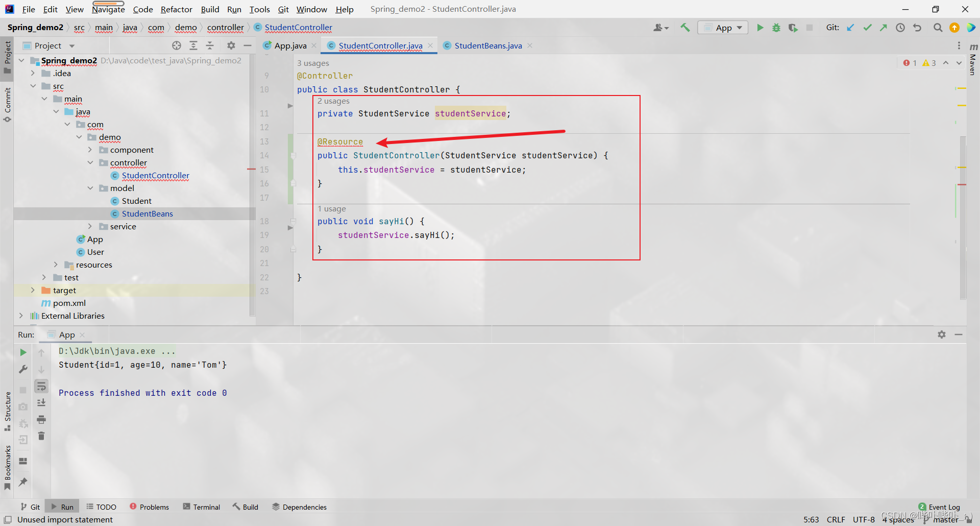Open App run configuration dropdown
980x526 pixels.
point(723,28)
